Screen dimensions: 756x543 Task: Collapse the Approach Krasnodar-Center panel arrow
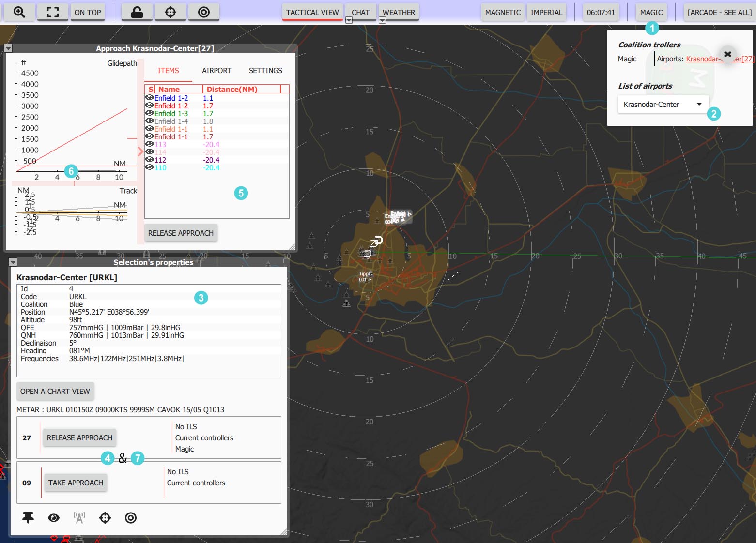coord(8,48)
